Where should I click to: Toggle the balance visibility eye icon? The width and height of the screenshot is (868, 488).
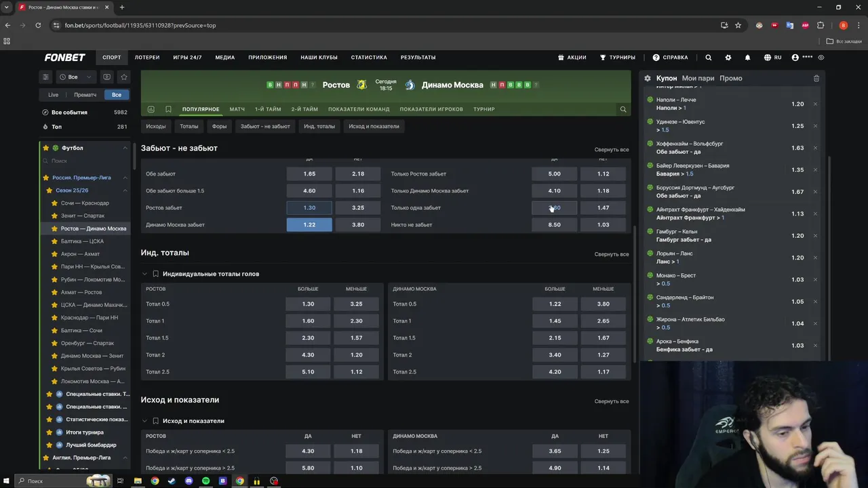click(821, 58)
